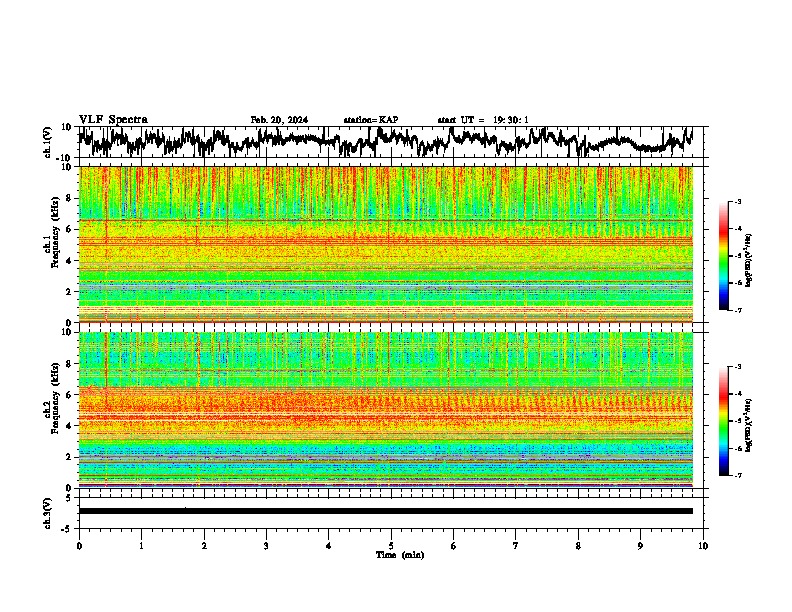Click the 'ch.1(V)' axis label
The image size is (792, 612).
pos(49,143)
